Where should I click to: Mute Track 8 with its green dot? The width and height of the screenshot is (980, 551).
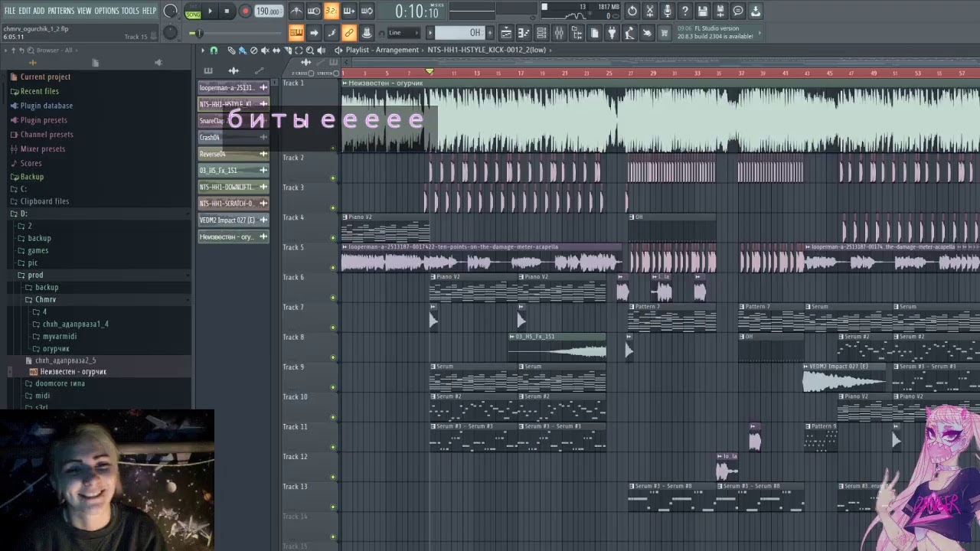[x=332, y=357]
